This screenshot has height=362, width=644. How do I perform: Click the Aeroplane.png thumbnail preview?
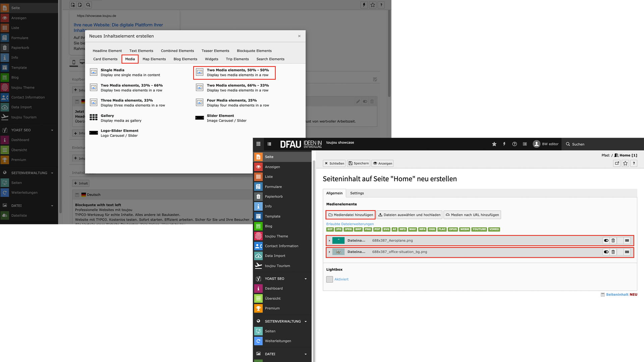click(x=338, y=241)
